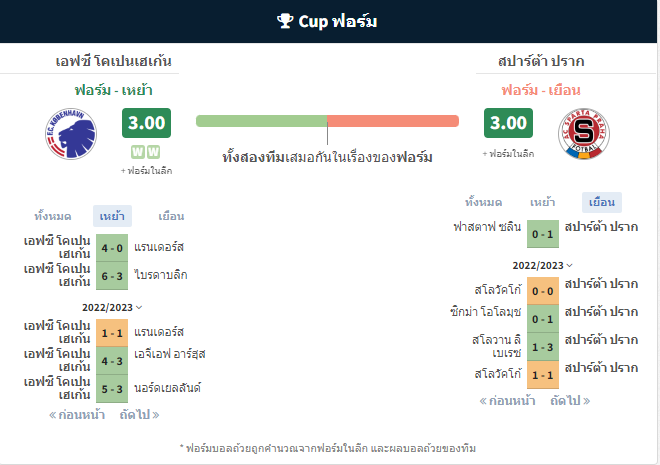The height and width of the screenshot is (465, 660).
Task: Open the + ฟอร์มในลีก expander under Copenhagen
Action: (x=146, y=171)
